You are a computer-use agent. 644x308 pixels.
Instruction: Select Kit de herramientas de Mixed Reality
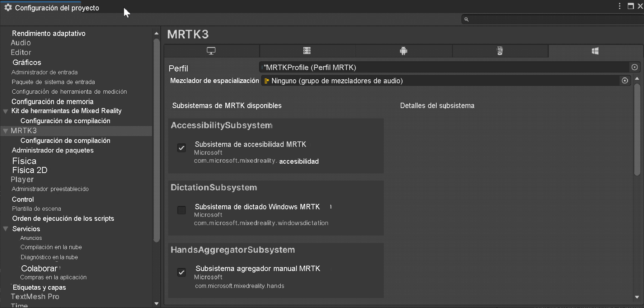click(66, 111)
